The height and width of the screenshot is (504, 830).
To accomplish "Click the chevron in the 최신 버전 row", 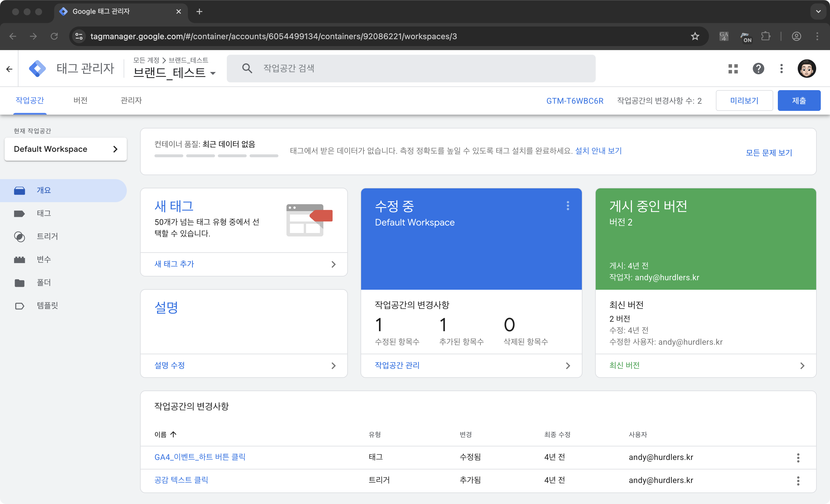I will pos(802,366).
